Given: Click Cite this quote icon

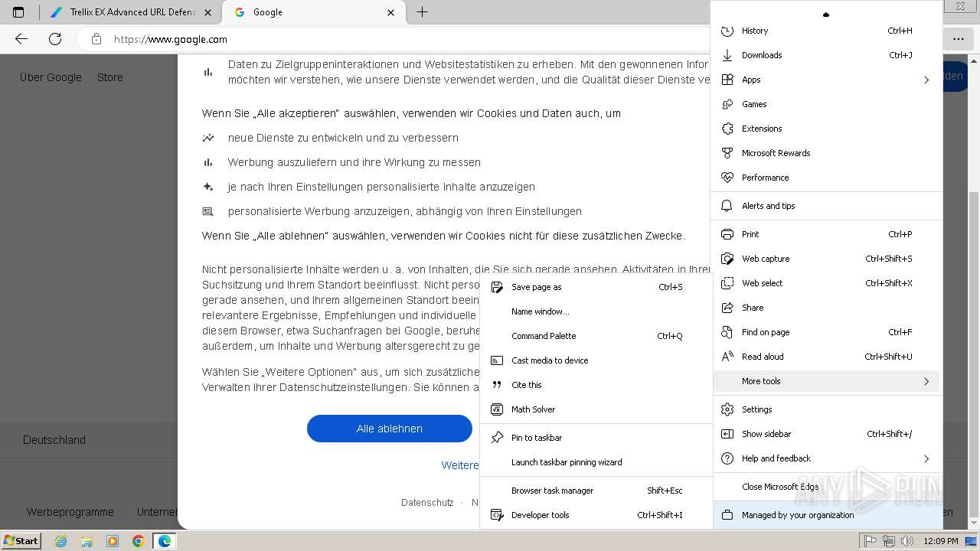Looking at the screenshot, I should (x=497, y=385).
